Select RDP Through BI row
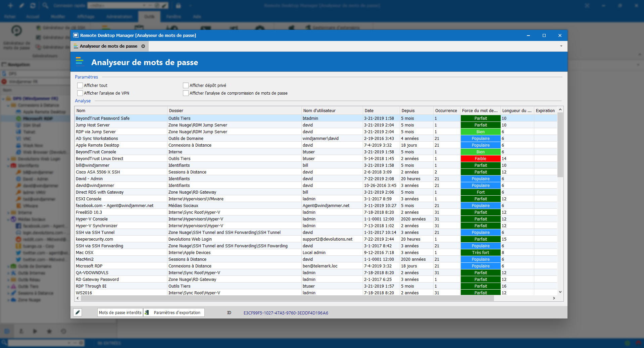Screen dimensions: 644x348 point(316,286)
